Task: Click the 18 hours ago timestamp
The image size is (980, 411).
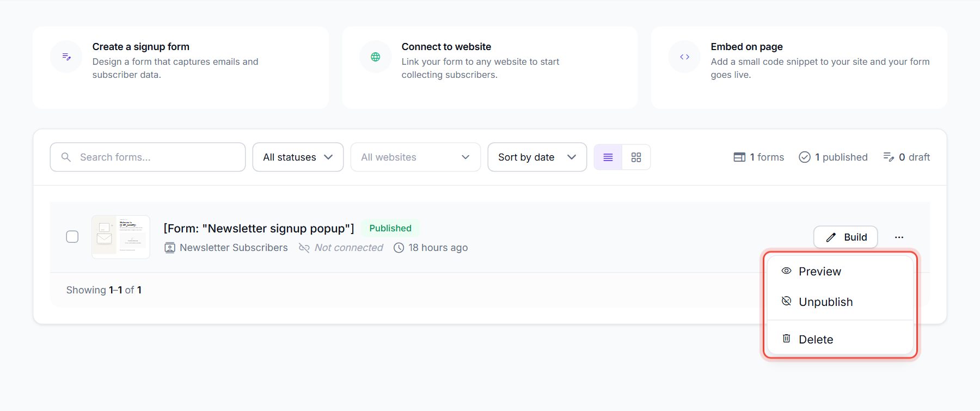Action: pyautogui.click(x=438, y=248)
